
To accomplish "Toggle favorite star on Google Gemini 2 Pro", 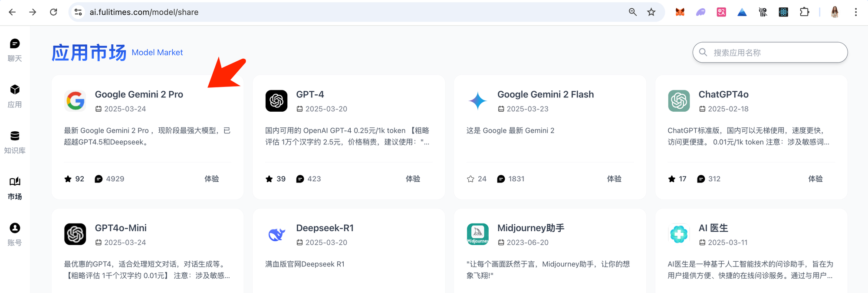I will click(x=68, y=179).
